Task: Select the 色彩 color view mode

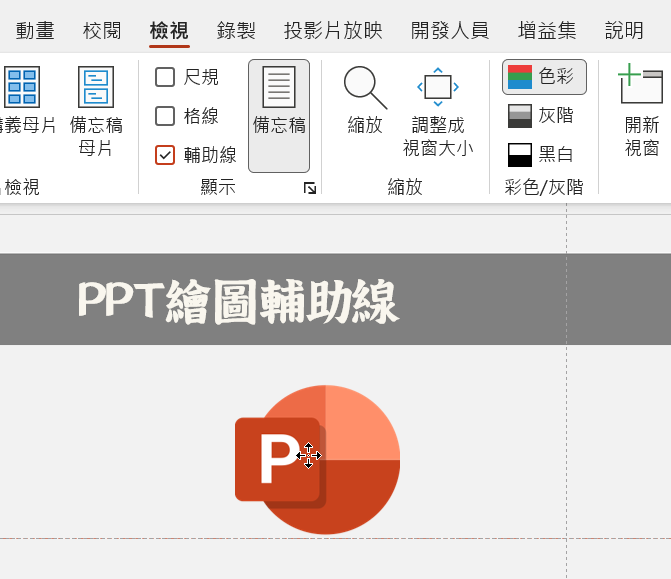Action: click(544, 77)
